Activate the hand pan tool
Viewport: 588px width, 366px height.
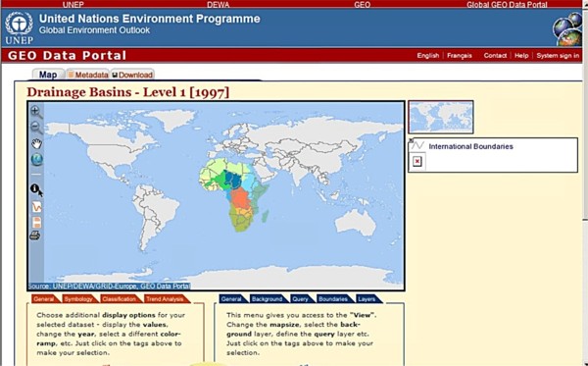click(x=36, y=144)
